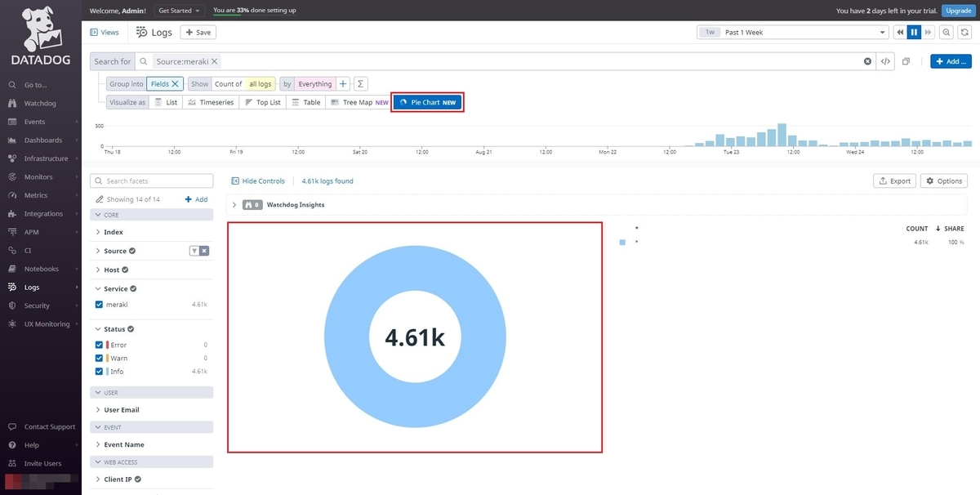Click the pause live updates button
980x495 pixels.
[914, 33]
